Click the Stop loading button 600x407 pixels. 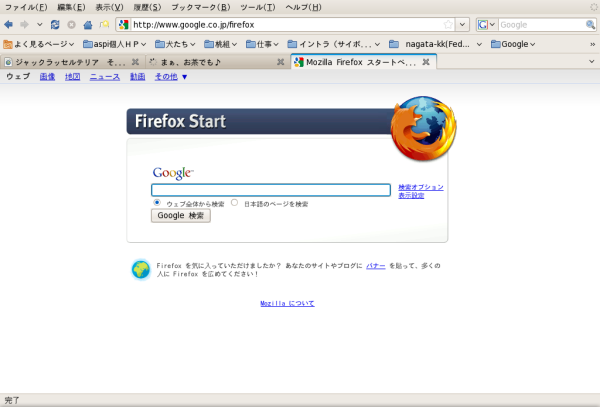[x=71, y=25]
